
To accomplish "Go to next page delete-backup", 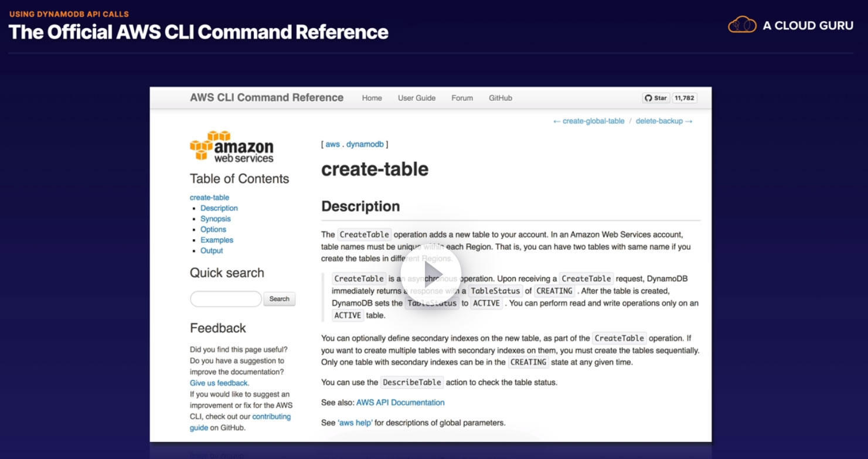I will tap(664, 121).
